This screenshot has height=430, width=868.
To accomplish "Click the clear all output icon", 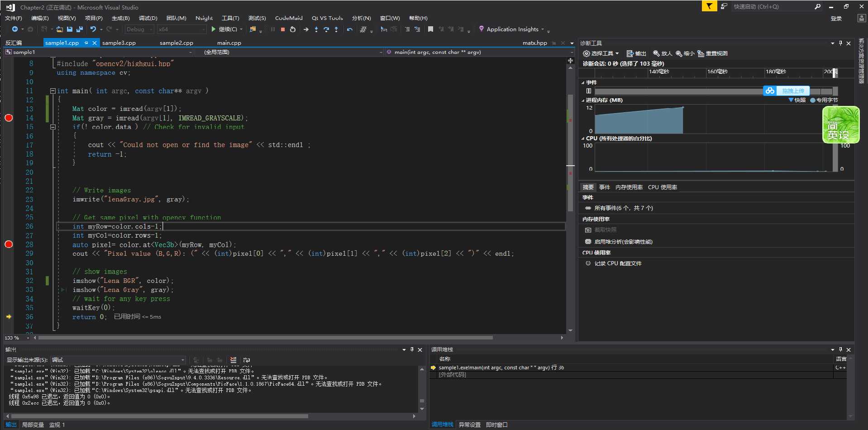I will pyautogui.click(x=233, y=360).
